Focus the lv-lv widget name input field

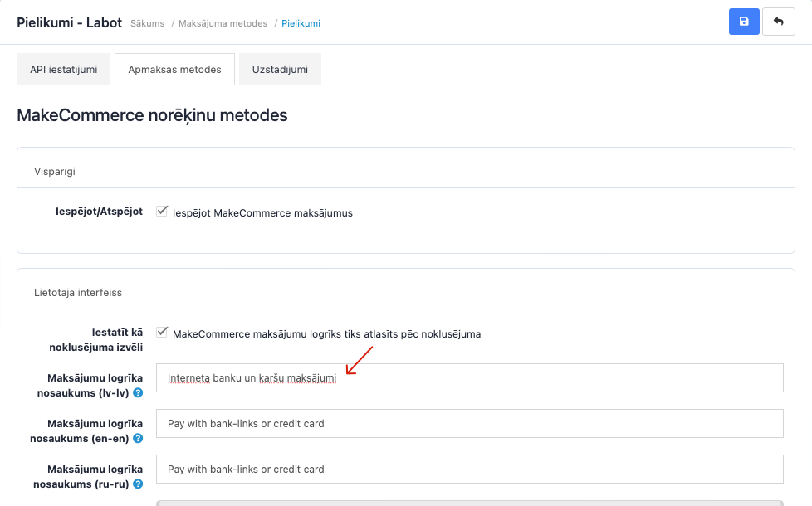coord(469,377)
